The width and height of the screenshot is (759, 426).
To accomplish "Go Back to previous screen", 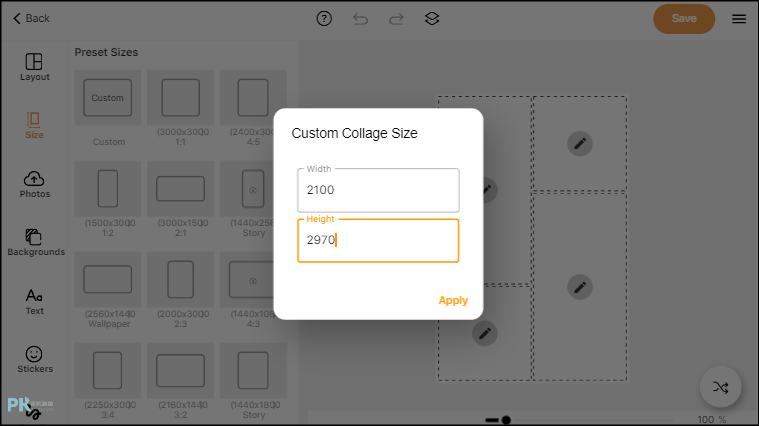I will click(x=31, y=18).
